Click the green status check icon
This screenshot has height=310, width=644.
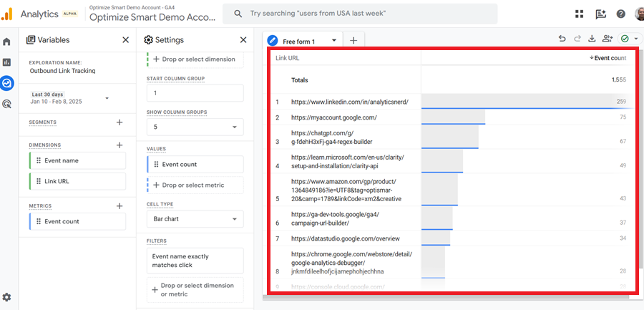coord(625,39)
